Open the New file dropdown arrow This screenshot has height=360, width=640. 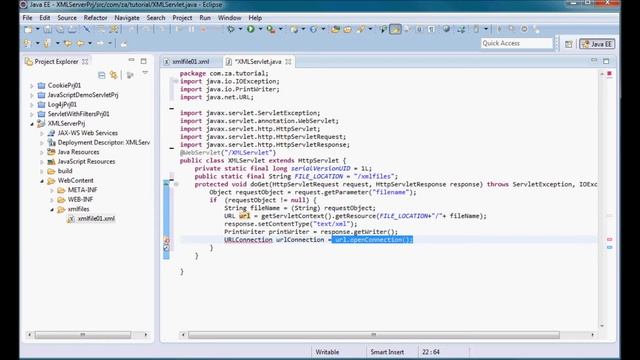click(38, 29)
